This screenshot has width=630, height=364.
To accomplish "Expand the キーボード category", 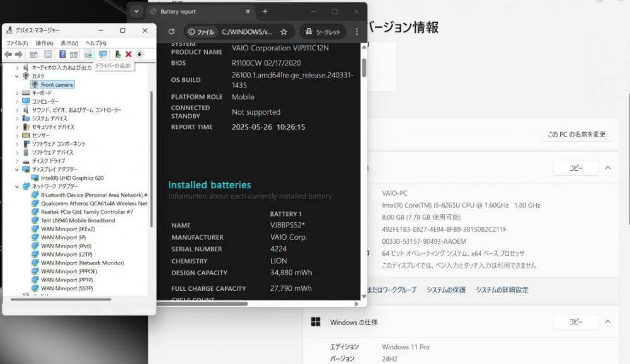I will coord(17,93).
